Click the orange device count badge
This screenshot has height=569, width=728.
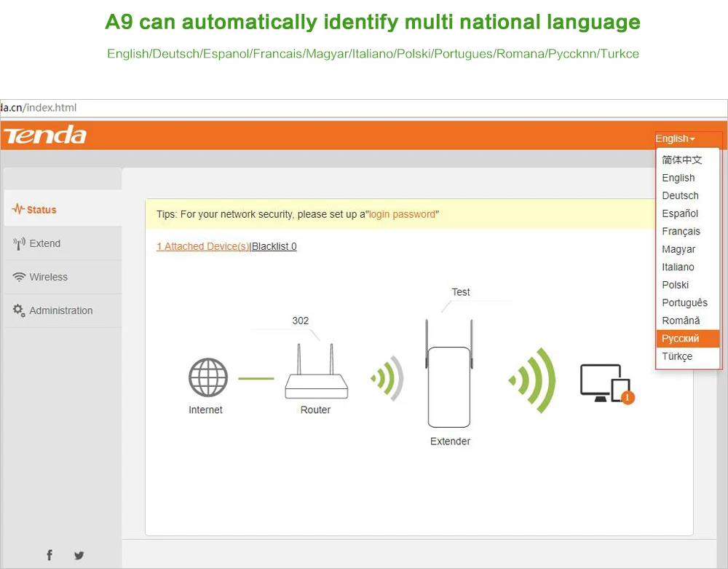coord(628,398)
